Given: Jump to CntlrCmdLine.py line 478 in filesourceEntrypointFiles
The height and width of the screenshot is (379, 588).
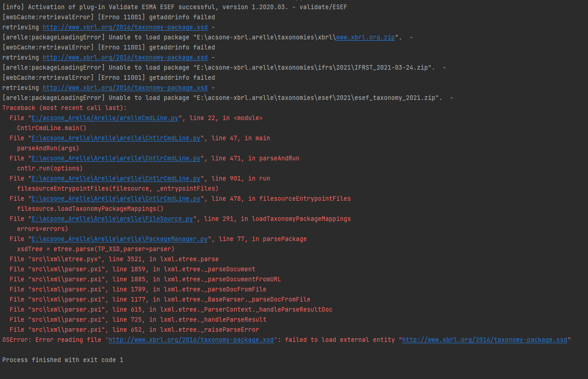Looking at the screenshot, I should [115, 198].
